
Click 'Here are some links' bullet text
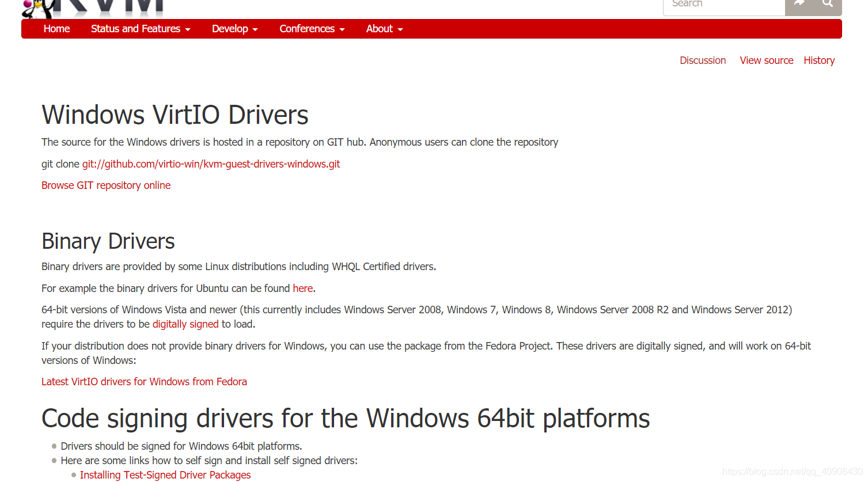point(209,461)
